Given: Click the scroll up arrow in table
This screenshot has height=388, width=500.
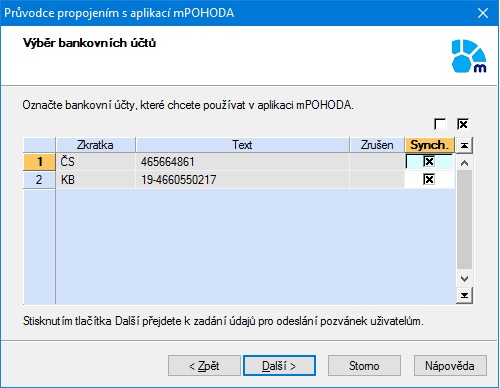Looking at the screenshot, I should [x=464, y=163].
